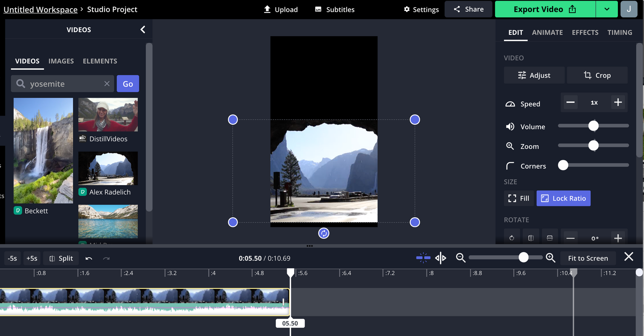Enable Fill sizing for the video
This screenshot has height=336, width=644.
tap(518, 198)
